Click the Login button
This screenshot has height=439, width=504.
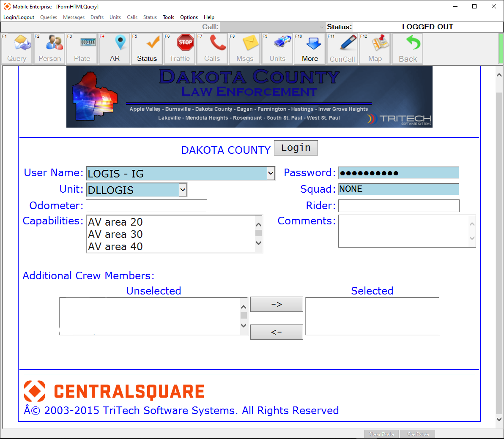tap(296, 148)
